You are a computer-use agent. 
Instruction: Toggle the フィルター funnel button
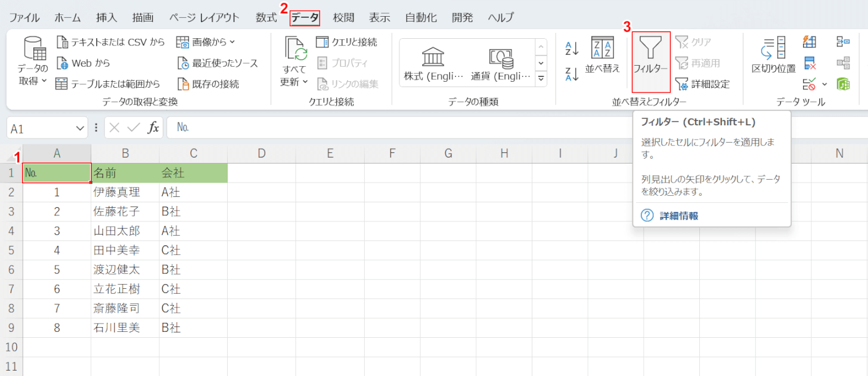[x=650, y=55]
